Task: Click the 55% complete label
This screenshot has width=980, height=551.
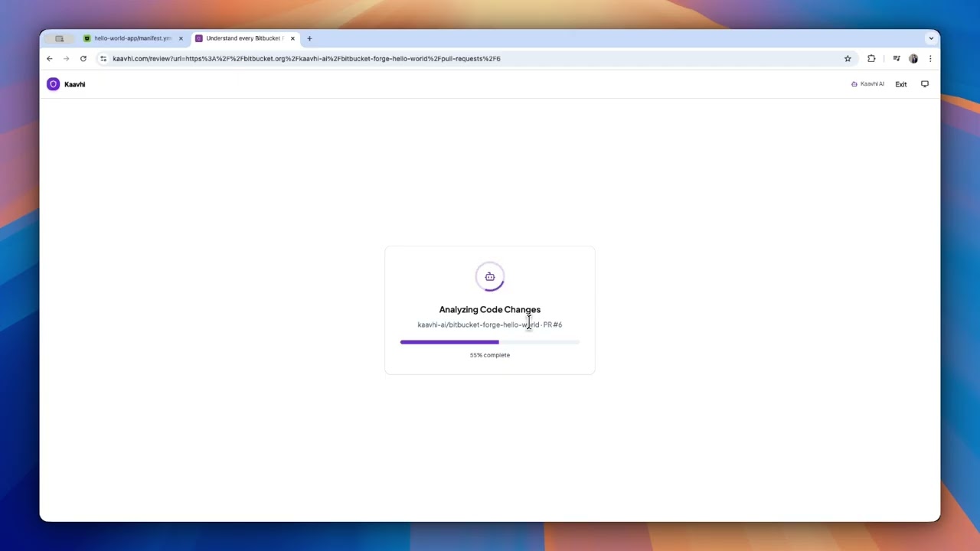Action: (x=490, y=355)
